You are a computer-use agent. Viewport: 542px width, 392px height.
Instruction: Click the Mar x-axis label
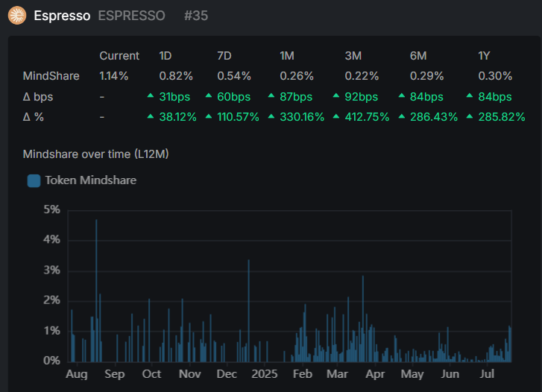click(338, 374)
